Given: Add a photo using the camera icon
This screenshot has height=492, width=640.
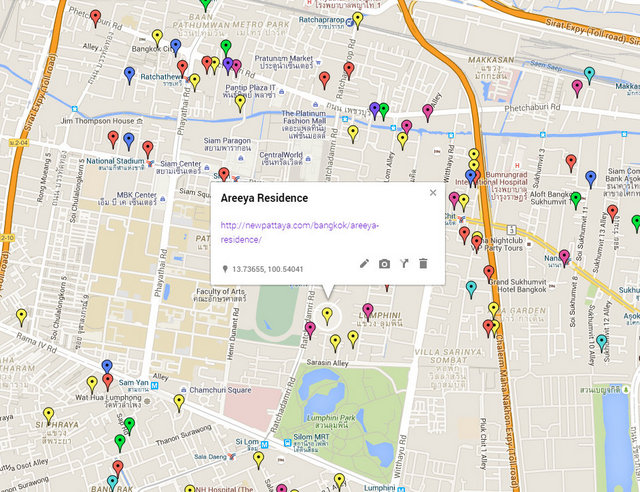Looking at the screenshot, I should point(384,264).
